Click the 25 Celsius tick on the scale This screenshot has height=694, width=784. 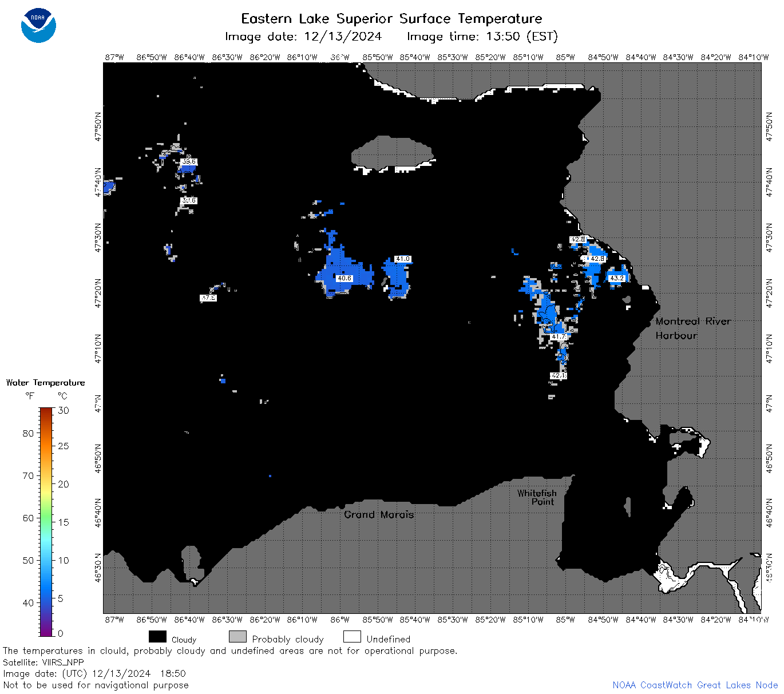click(64, 446)
